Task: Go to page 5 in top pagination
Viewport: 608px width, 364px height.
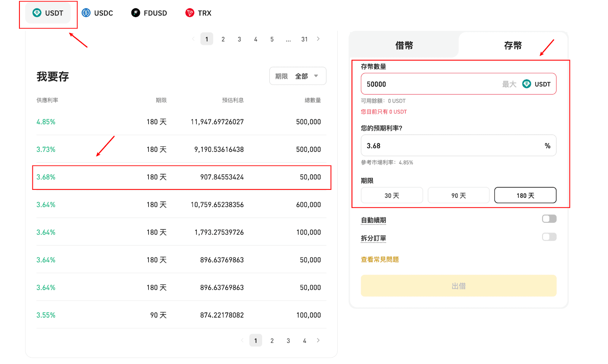Action: 272,39
